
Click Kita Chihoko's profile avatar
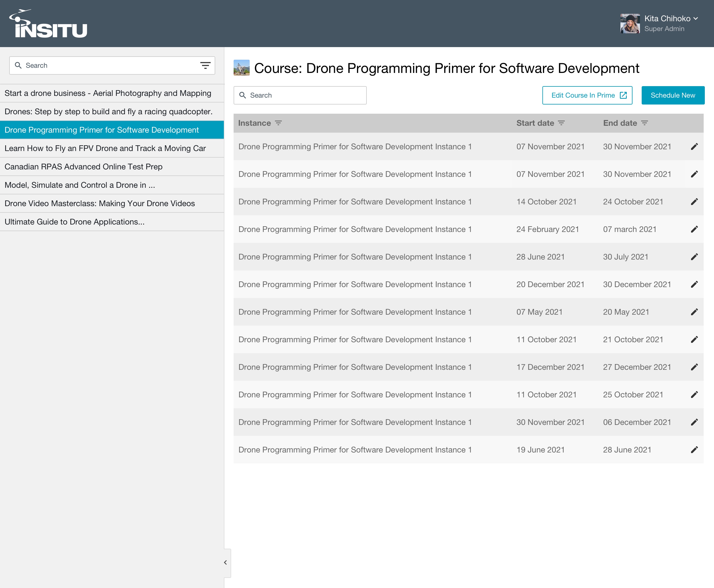(630, 23)
